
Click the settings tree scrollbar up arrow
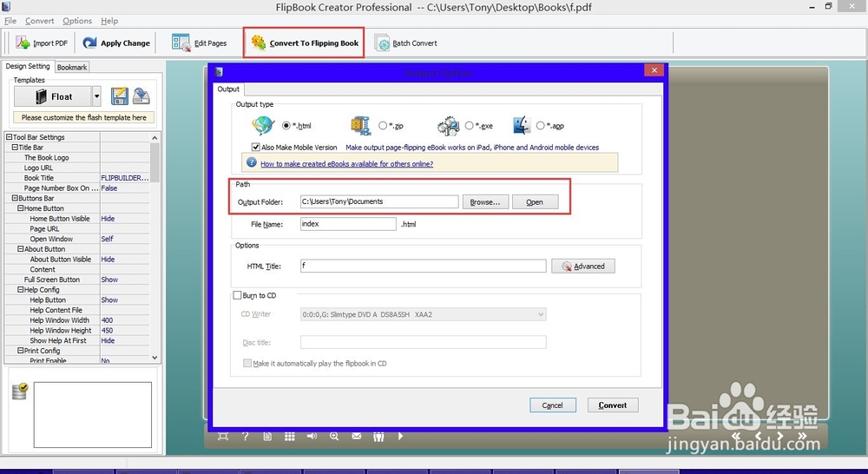point(155,138)
